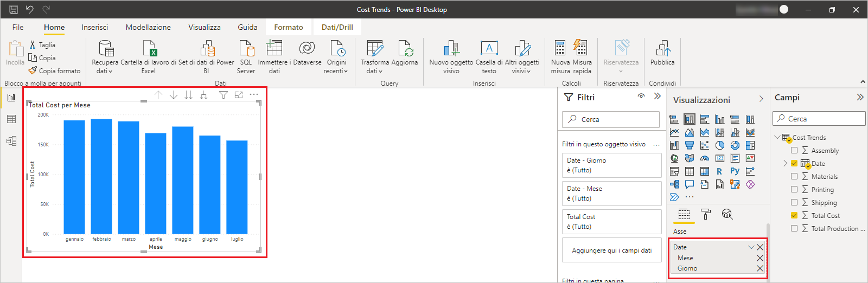The width and height of the screenshot is (868, 283).
Task: Check the Printing field checkbox
Action: point(794,190)
